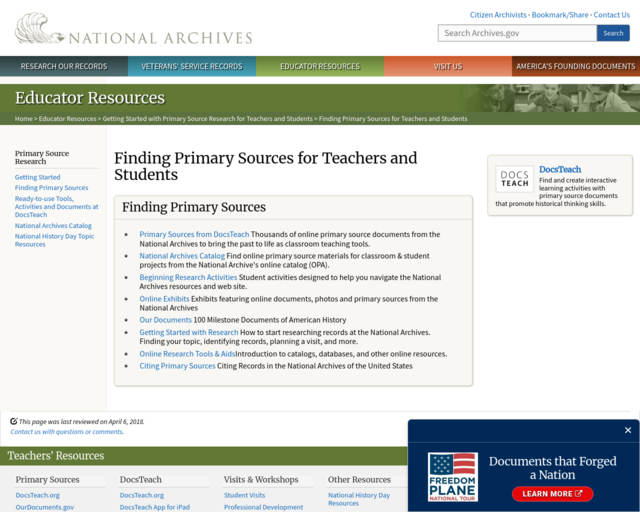Click the Freedom Plane National Tour logo
This screenshot has width=640, height=512.
tap(453, 477)
